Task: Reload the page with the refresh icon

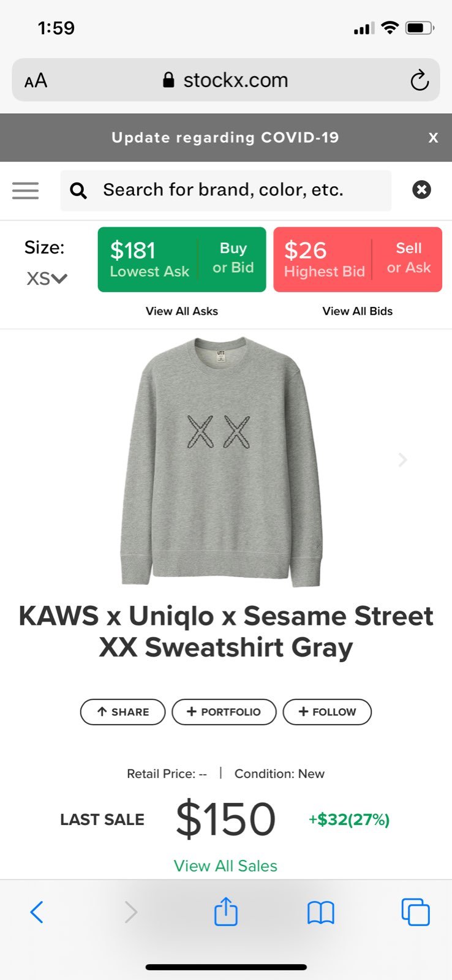Action: coord(420,80)
